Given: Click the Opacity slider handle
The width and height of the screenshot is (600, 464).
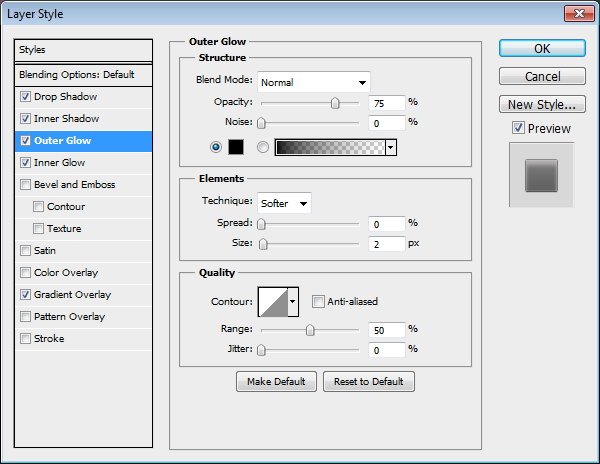Looking at the screenshot, I should pyautogui.click(x=335, y=103).
